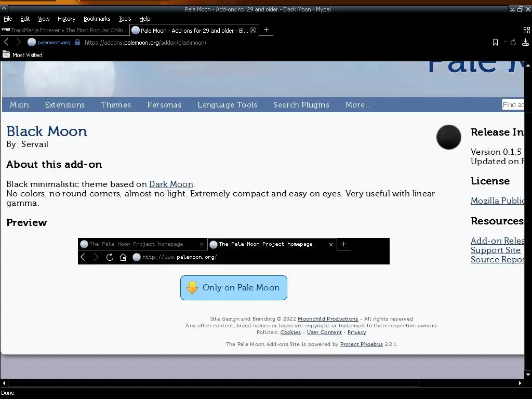Image resolution: width=532 pixels, height=399 pixels.
Task: Open the History menu
Action: (66, 19)
